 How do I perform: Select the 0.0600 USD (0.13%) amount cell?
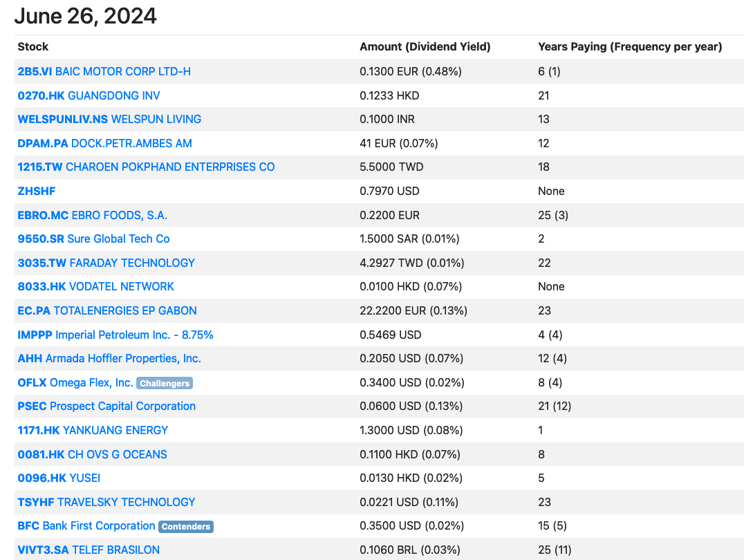(x=411, y=407)
